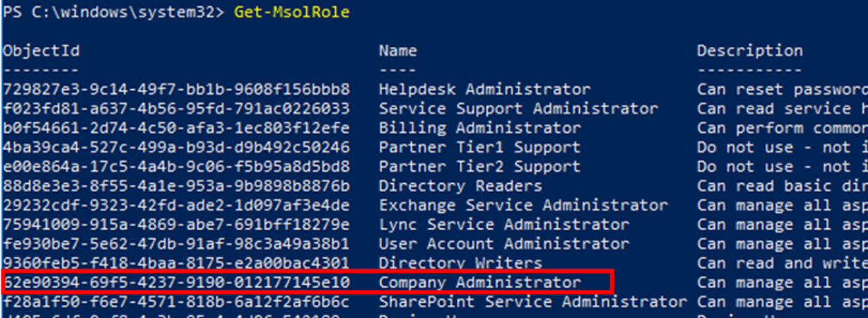
Task: Select the Lync Service Administrator role name
Action: (x=504, y=225)
